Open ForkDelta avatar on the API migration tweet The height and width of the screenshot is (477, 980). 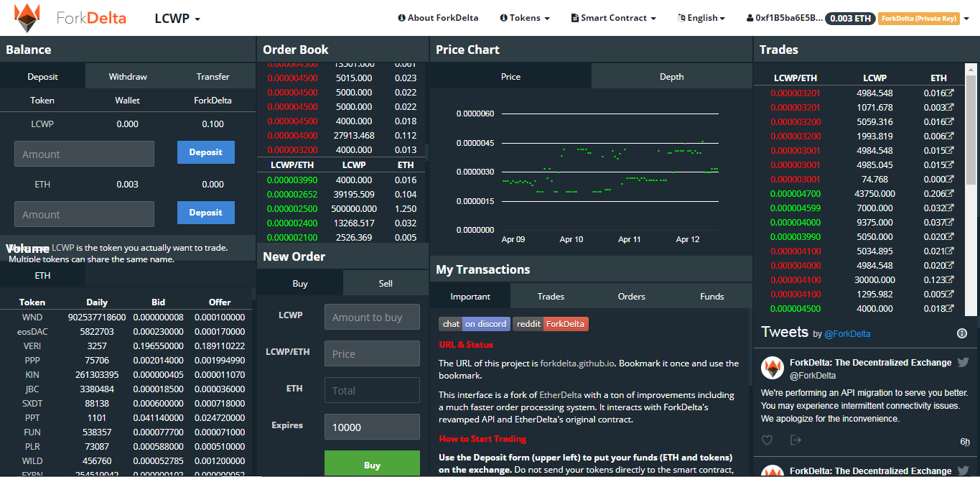(773, 368)
